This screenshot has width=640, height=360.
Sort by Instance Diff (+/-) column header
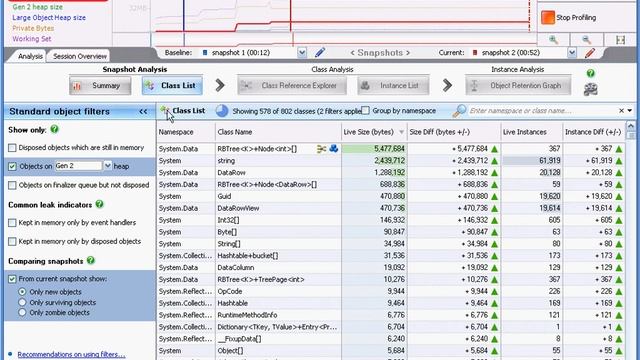[x=594, y=132]
